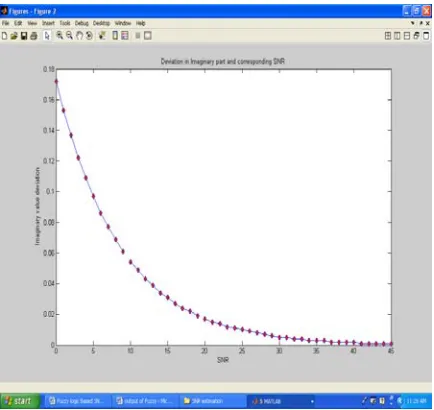
Task: Restore down the Figures window
Action: click(416, 11)
